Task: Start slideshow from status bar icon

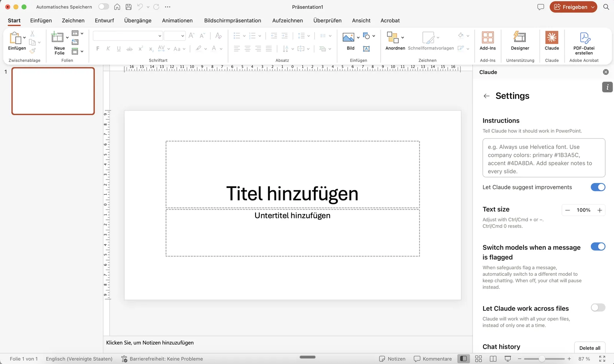Action: coord(507,359)
